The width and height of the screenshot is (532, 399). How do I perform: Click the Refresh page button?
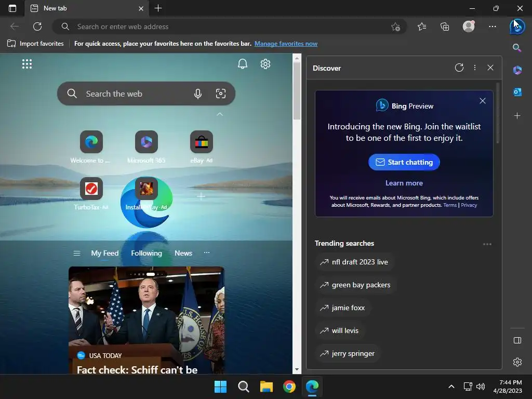point(37,26)
